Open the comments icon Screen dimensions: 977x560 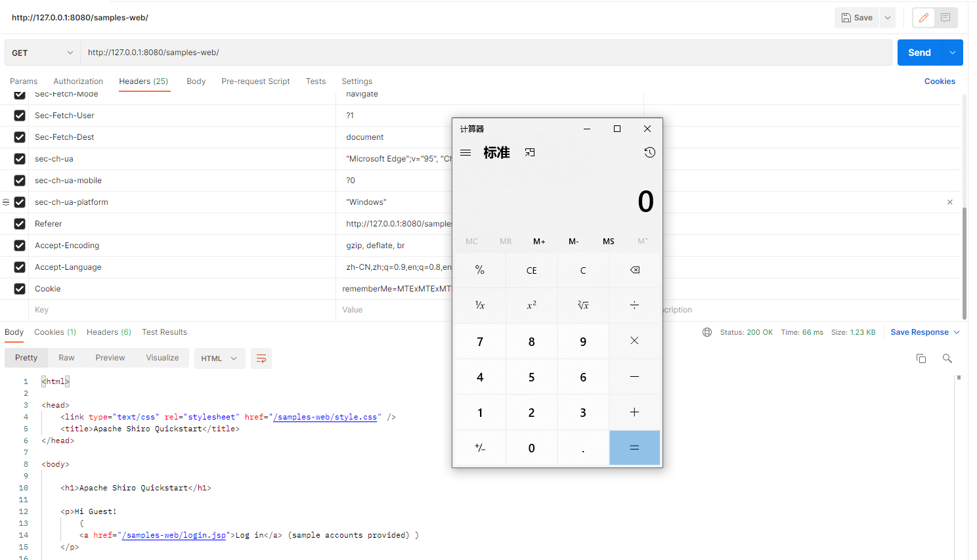pos(945,18)
